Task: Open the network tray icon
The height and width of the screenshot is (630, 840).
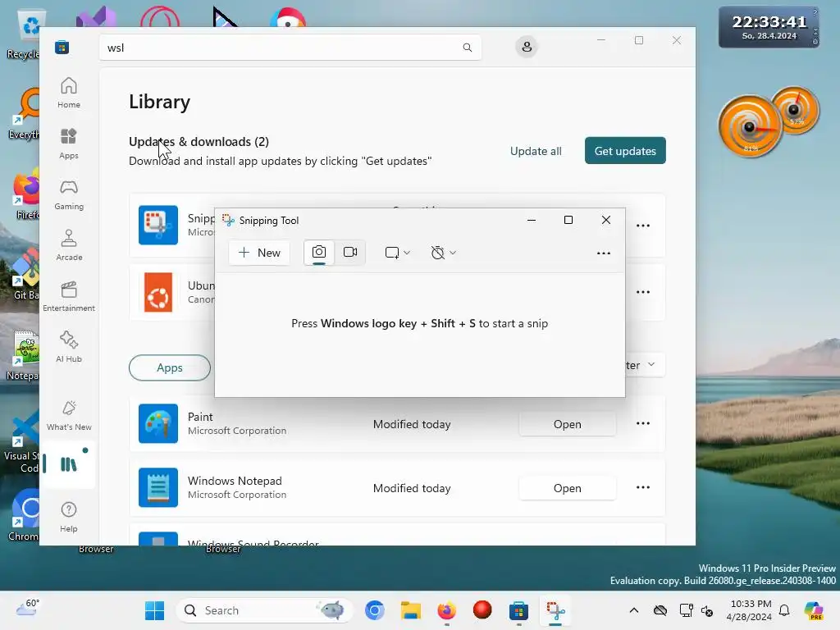Action: tap(686, 610)
